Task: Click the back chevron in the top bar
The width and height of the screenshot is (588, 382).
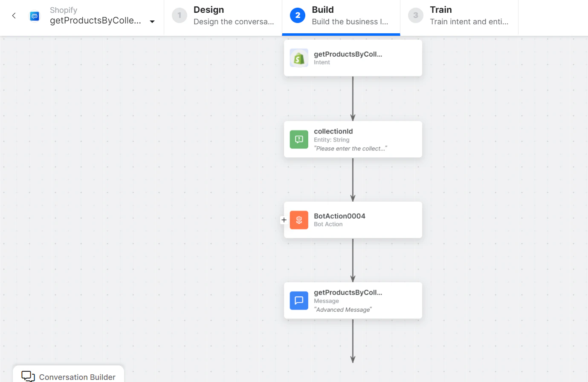Action: click(13, 15)
